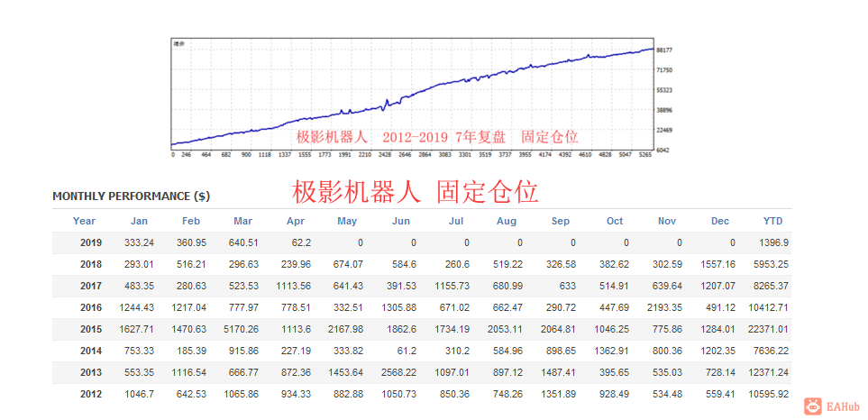Screen dimensions: 868x420
Task: Click the Mar column header
Action: tap(243, 222)
